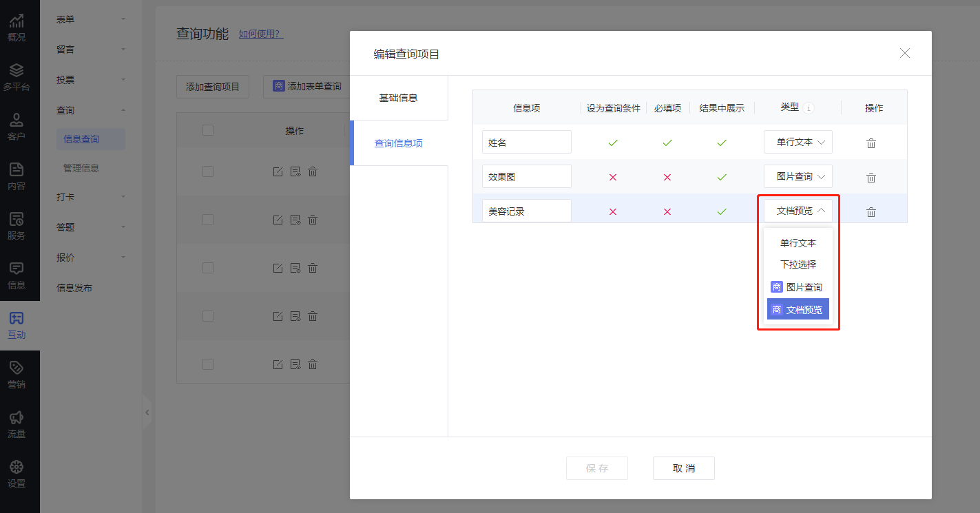Delete the 美容记录 row via trash icon
This screenshot has height=513, width=980.
(x=871, y=212)
